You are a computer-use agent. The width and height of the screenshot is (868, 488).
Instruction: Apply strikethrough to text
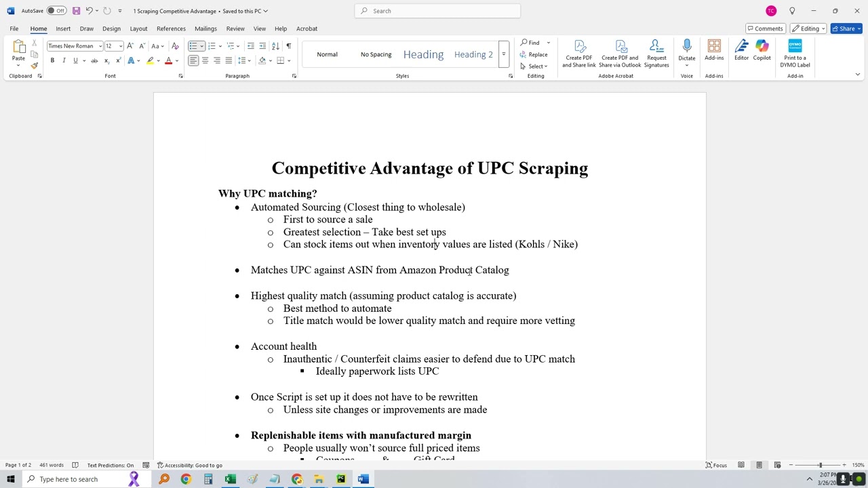[x=94, y=60]
